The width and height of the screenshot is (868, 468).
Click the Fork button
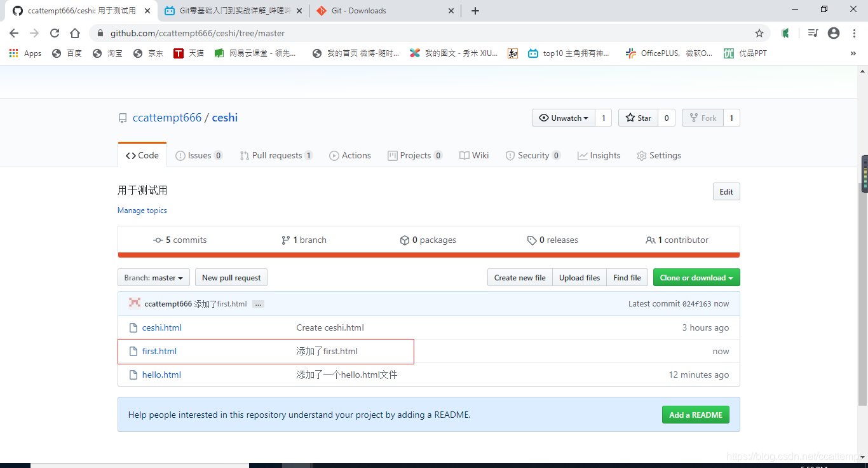pos(703,118)
